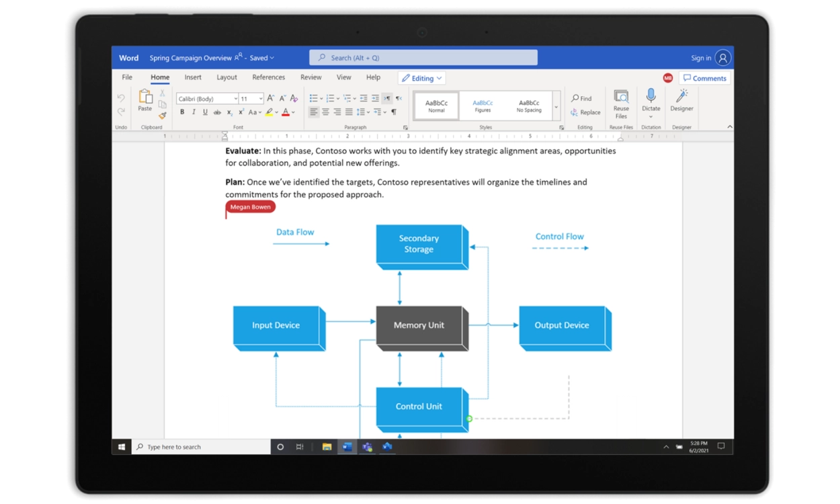Expand the Styles gallery arrow
The image size is (840, 504).
(556, 106)
